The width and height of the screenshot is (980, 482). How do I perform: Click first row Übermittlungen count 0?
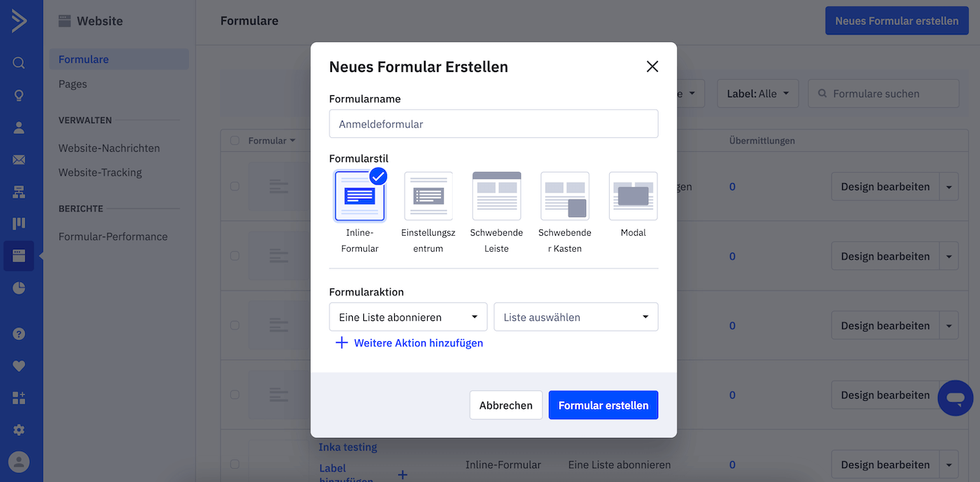pos(732,187)
